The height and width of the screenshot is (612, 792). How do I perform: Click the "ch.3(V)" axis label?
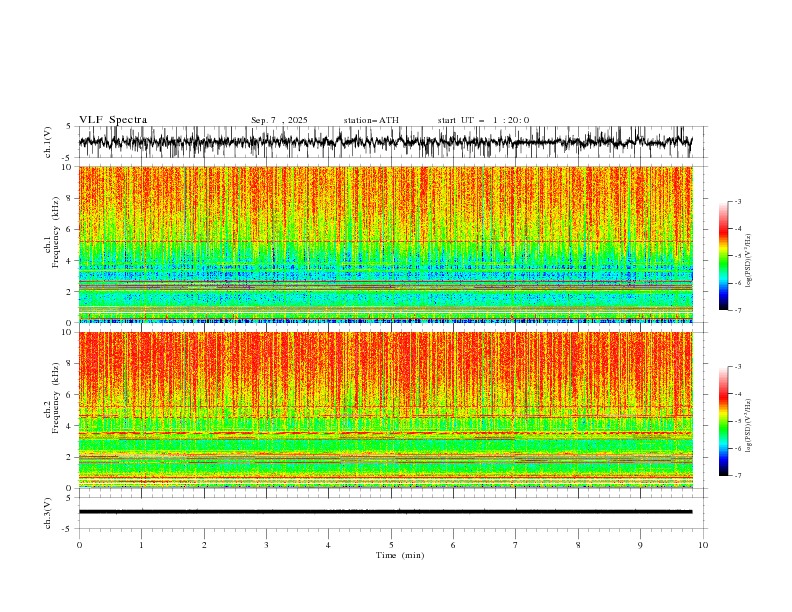[48, 513]
